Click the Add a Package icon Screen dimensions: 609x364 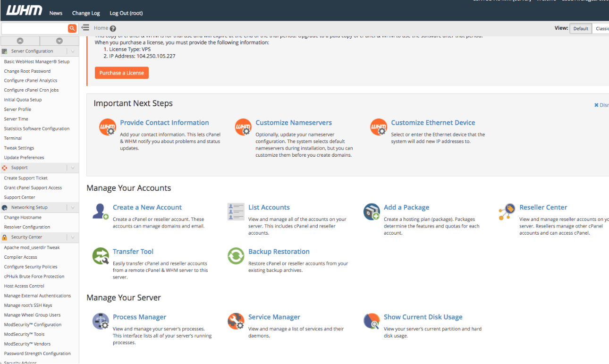(x=372, y=212)
